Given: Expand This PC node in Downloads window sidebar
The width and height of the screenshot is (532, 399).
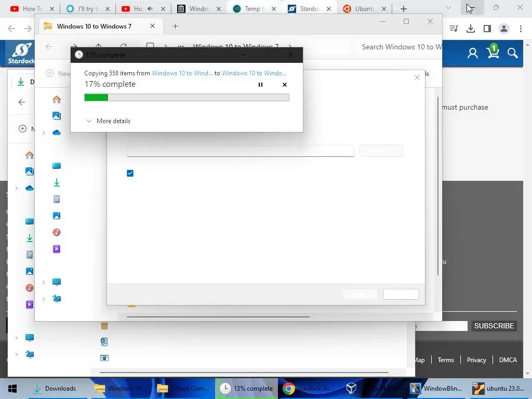Looking at the screenshot, I should (16, 338).
